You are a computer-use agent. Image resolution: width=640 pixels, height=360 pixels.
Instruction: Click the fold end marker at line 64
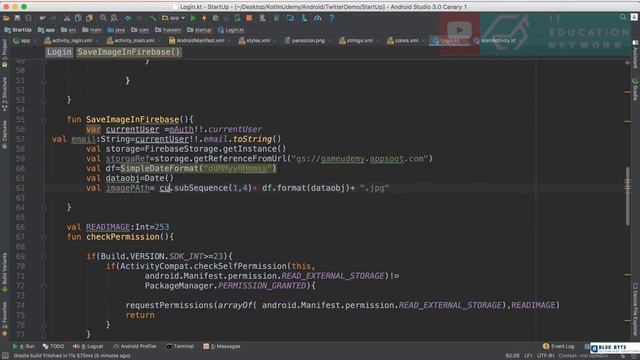tap(44, 208)
